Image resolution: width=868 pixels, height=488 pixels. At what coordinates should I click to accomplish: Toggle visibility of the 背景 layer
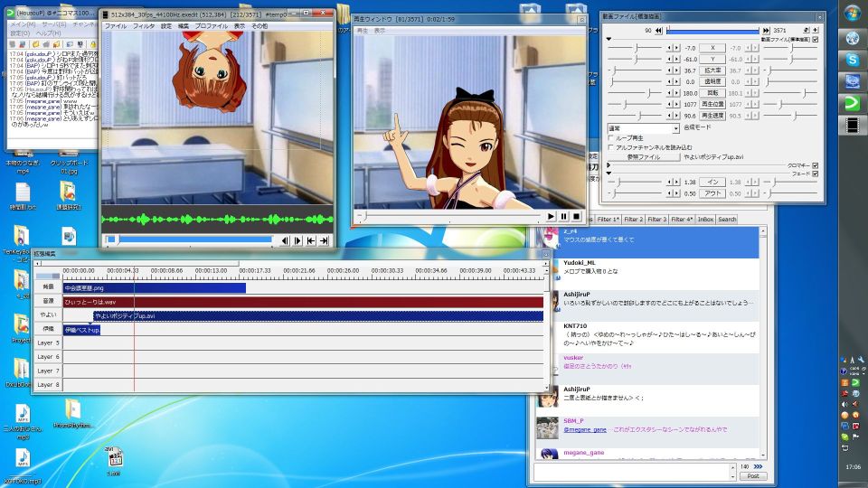48,287
